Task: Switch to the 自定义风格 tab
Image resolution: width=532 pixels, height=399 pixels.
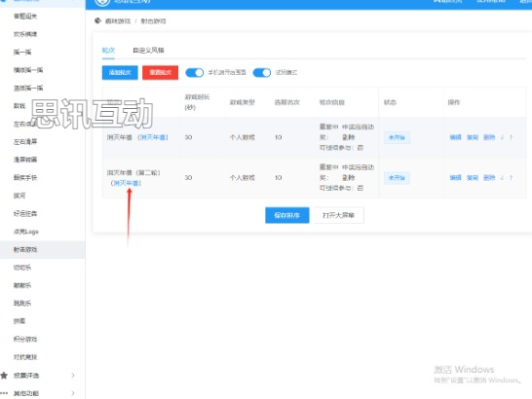Action: [x=149, y=51]
